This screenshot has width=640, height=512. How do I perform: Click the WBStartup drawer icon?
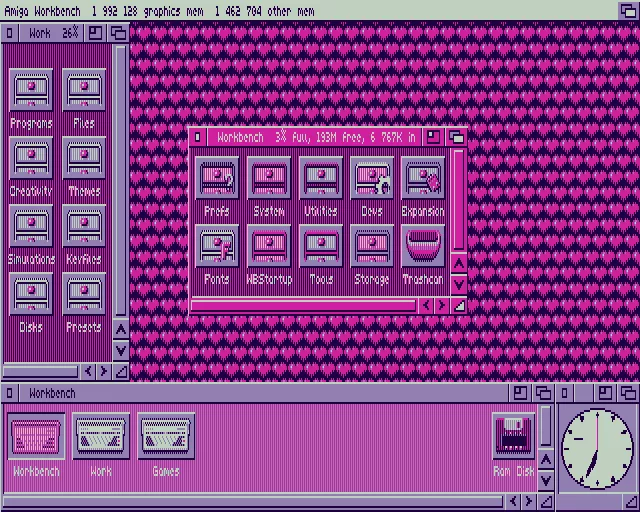coord(269,247)
